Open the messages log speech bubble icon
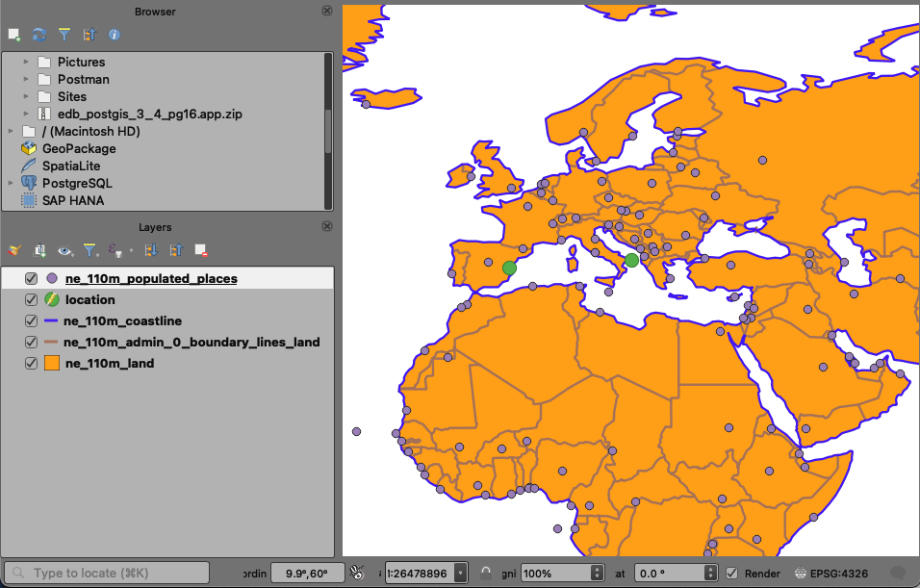 [x=898, y=573]
